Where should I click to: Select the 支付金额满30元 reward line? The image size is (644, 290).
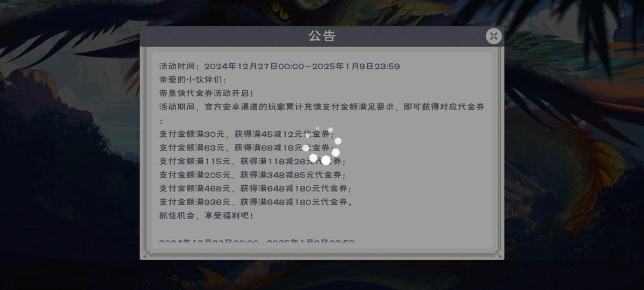[x=247, y=134]
